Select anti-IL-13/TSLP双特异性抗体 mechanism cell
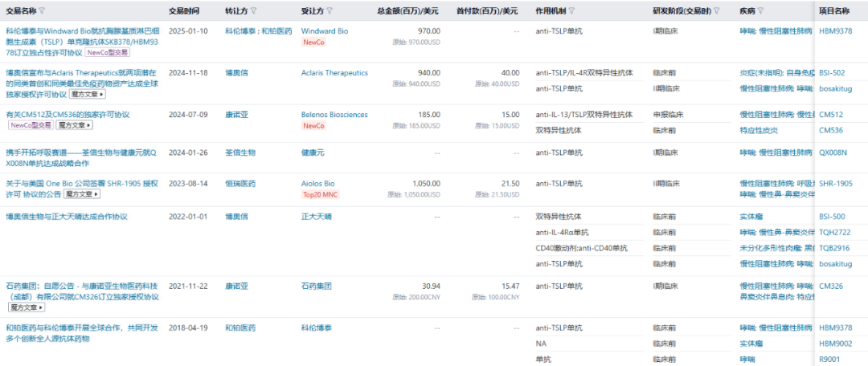Viewport: 868px width, 366px height. pos(585,115)
